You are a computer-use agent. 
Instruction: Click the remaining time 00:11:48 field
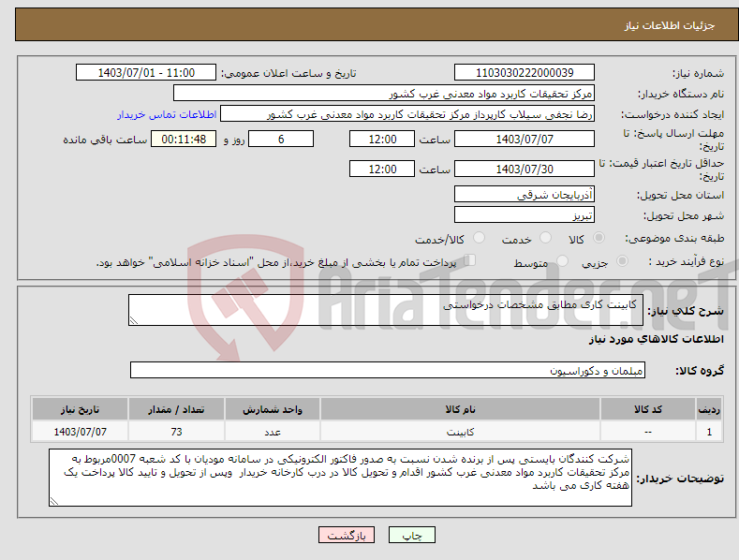click(184, 139)
